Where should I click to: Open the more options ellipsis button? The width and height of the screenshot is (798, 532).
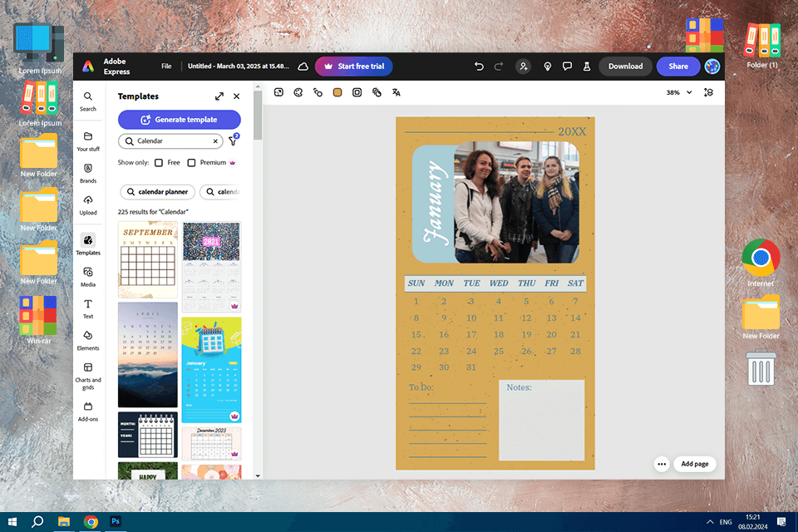[662, 464]
